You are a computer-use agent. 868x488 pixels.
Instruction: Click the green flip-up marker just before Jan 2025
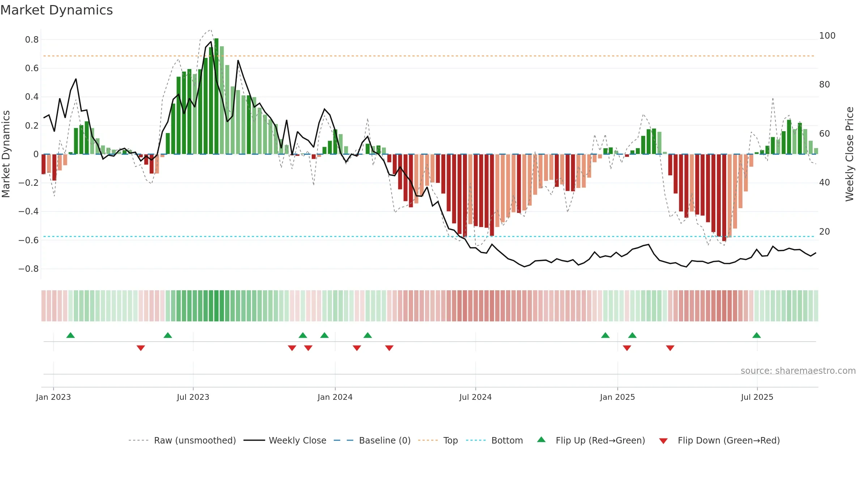[x=605, y=335]
